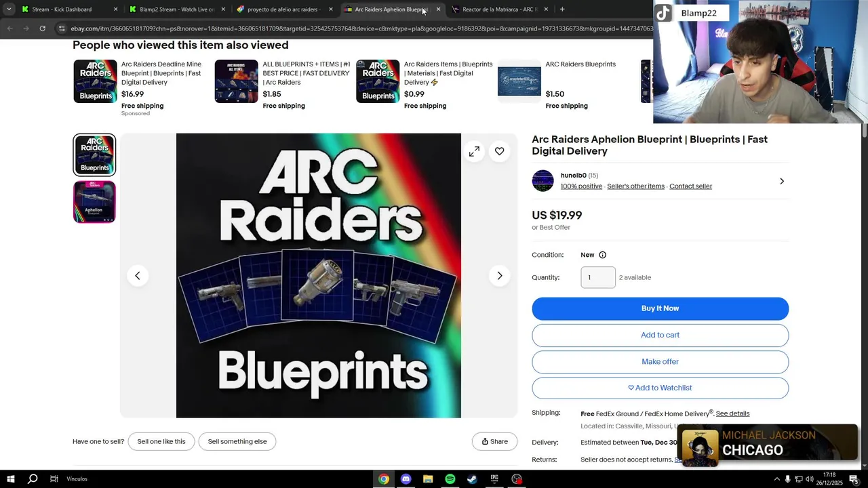
Task: Open the ARC Raiders Blueprints $1.50 listing
Action: [x=580, y=64]
